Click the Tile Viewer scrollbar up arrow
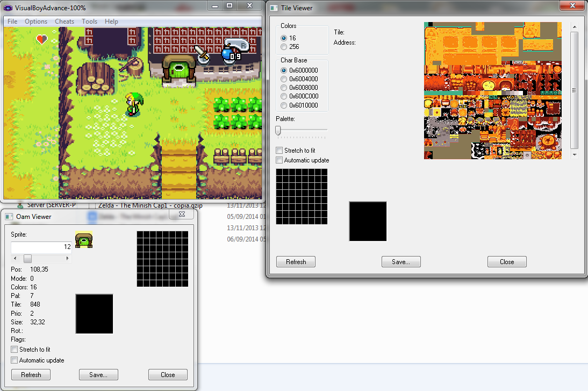This screenshot has height=391, width=588. (575, 27)
